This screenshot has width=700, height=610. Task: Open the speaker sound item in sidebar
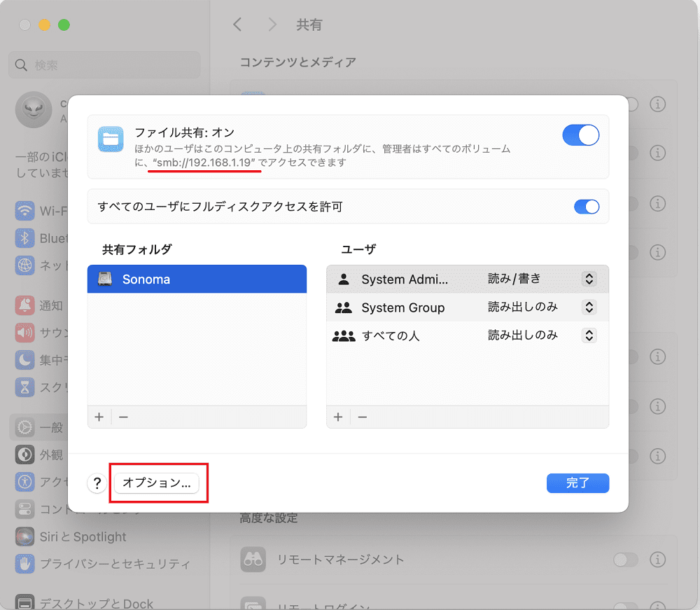tap(41, 333)
